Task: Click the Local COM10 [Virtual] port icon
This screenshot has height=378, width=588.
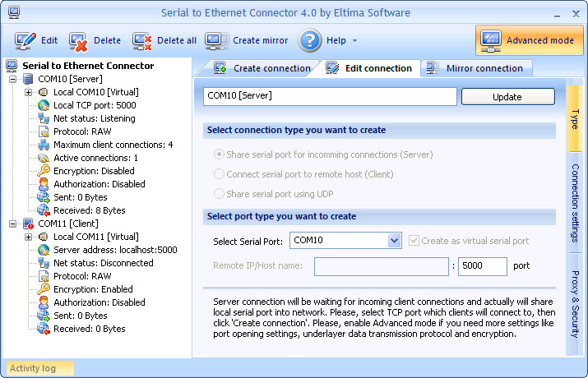Action: pyautogui.click(x=44, y=92)
